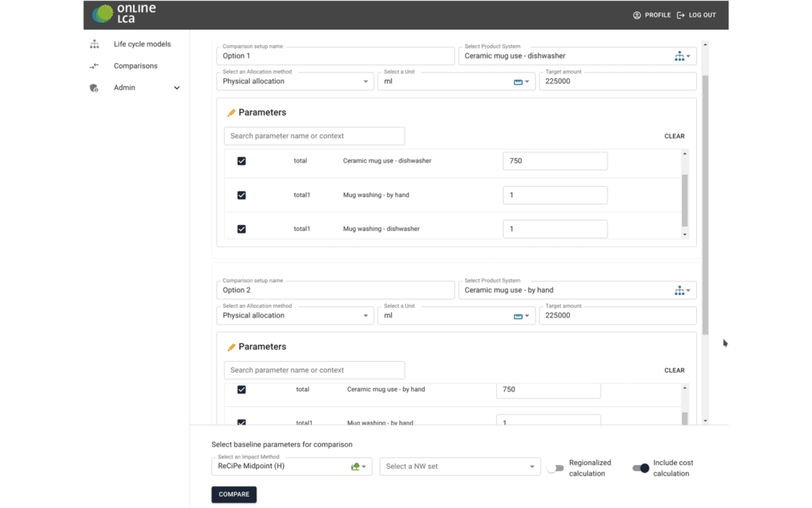812x508 pixels.
Task: Uncheck the Mug washing - dishwasher total1 parameter
Action: point(241,229)
